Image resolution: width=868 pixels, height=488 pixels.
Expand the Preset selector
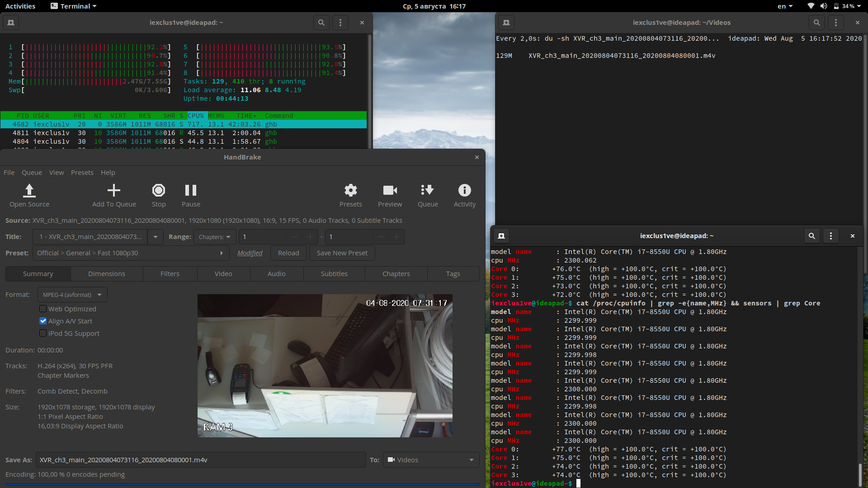[x=131, y=253]
